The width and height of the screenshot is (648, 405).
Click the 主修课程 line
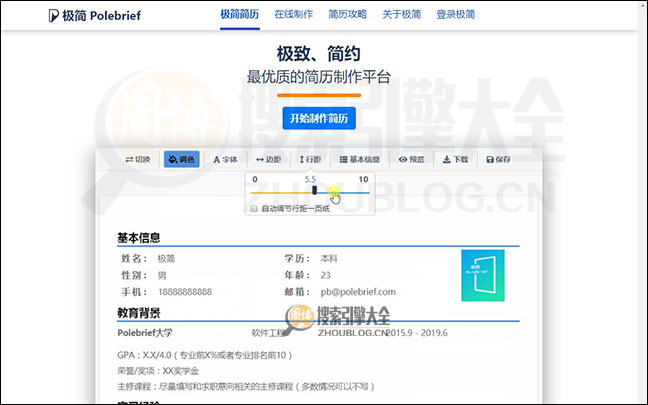coord(246,386)
